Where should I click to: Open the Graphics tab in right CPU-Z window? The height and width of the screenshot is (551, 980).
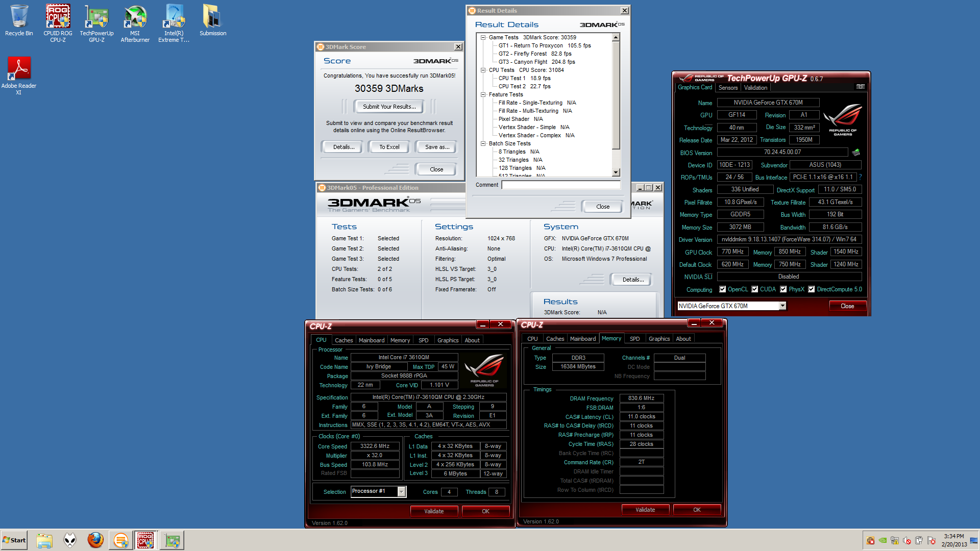pos(659,339)
